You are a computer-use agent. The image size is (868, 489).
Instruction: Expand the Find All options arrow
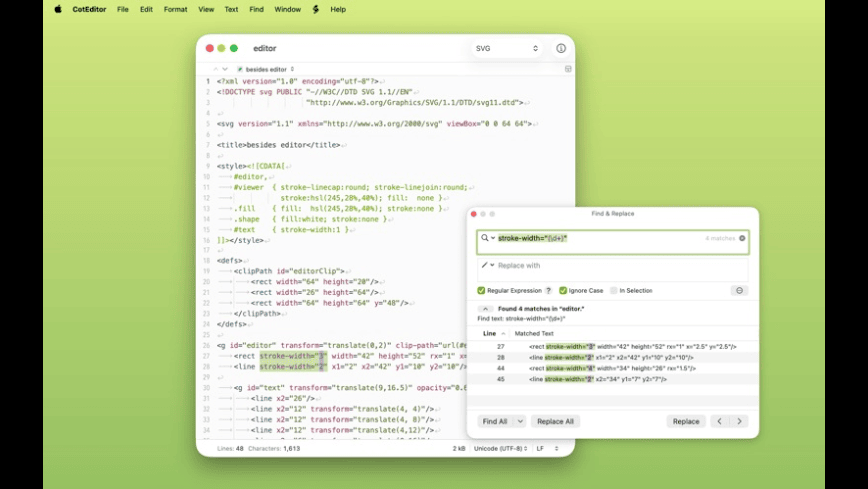click(520, 421)
